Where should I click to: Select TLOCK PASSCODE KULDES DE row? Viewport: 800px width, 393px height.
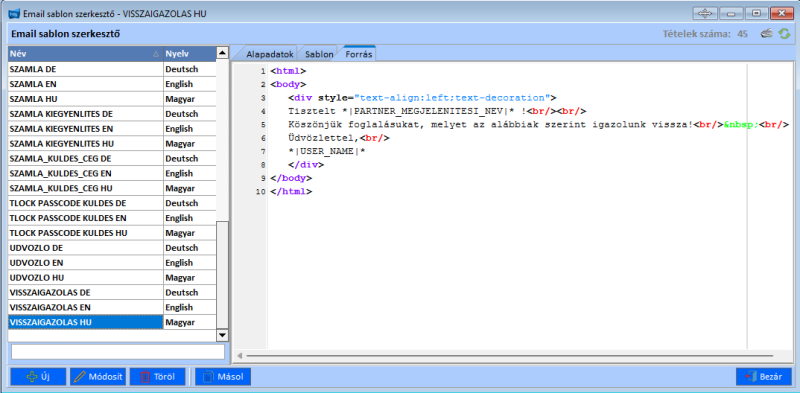click(x=112, y=203)
